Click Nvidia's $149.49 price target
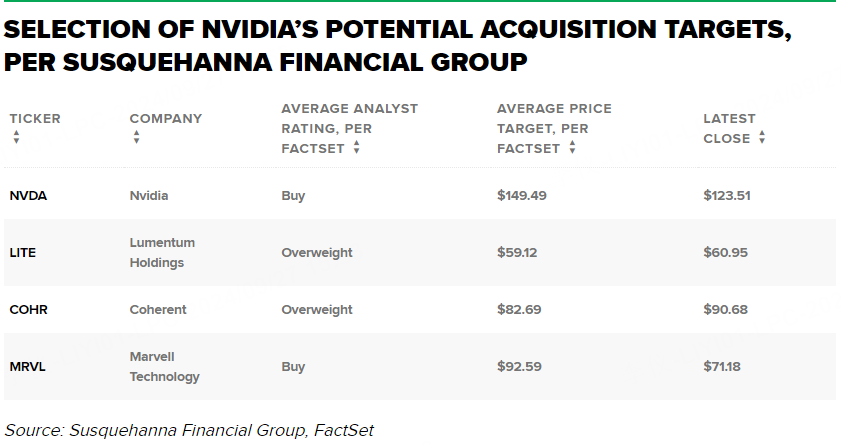This screenshot has width=841, height=445. (521, 195)
